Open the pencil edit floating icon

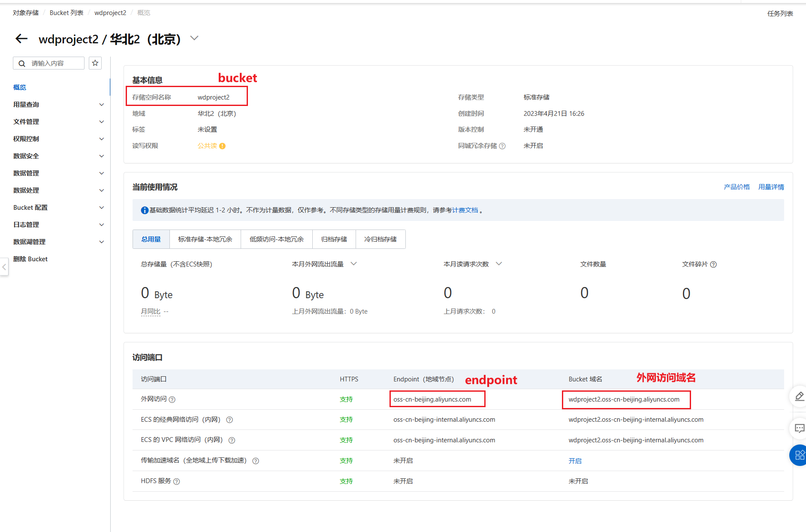tap(799, 396)
